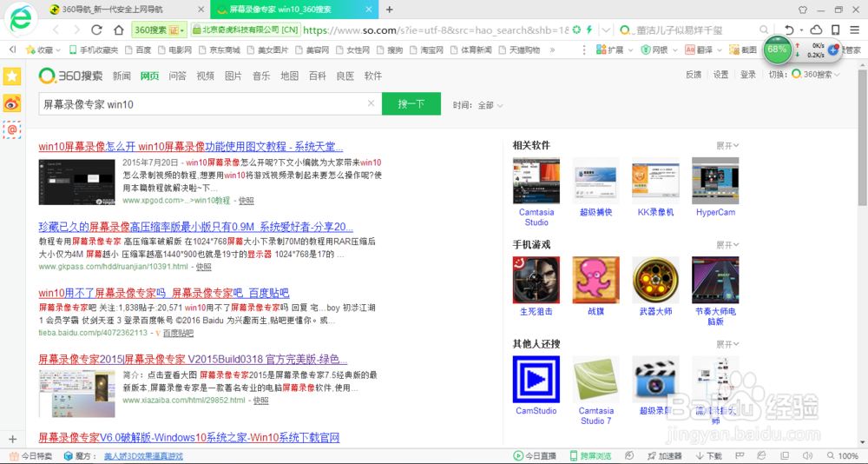
Task: Click the undo/restore closed page icon
Action: (x=789, y=30)
